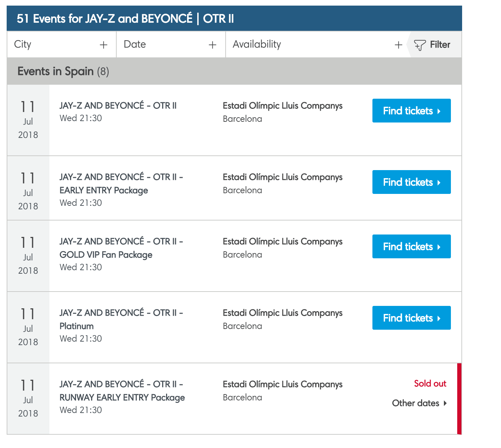Click the 51 Events for JAY-Z heading
This screenshot has height=448, width=501.
[125, 19]
